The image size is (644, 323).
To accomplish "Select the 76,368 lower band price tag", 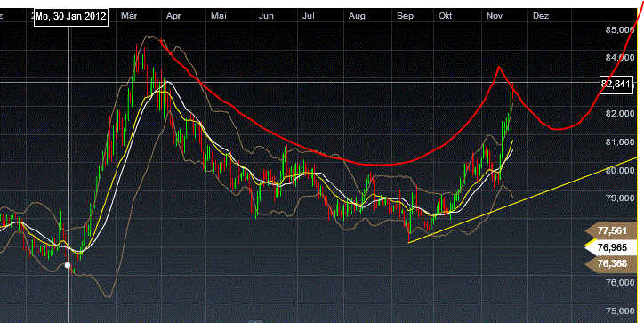I will 611,263.
